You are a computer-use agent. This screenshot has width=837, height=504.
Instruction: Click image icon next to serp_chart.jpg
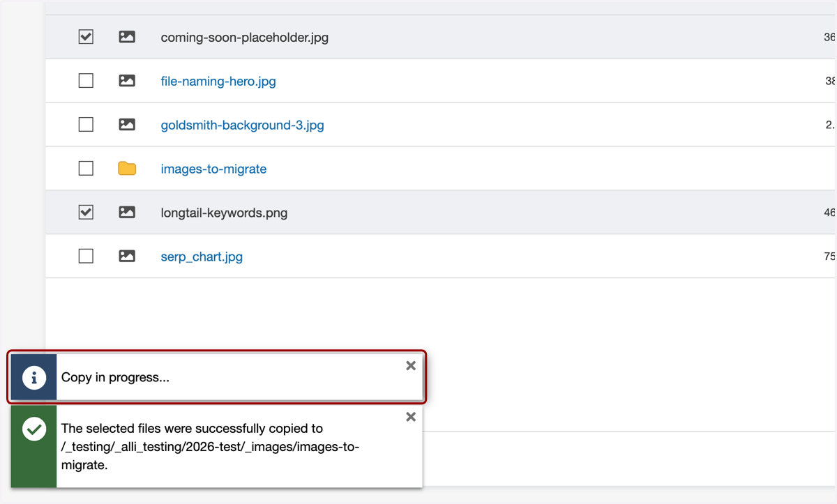point(127,256)
